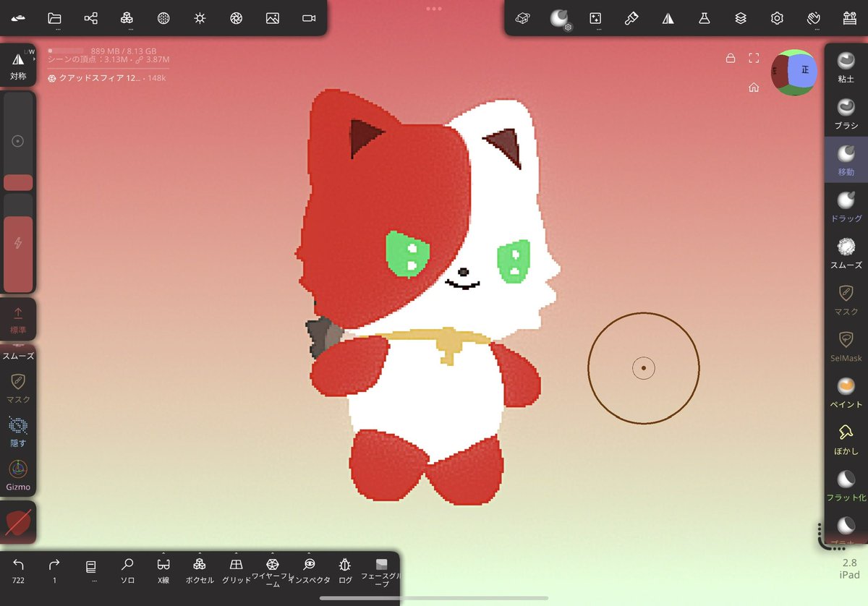The image size is (868, 606).
Task: Expand the caret above ボクセル
Action: pyautogui.click(x=200, y=554)
